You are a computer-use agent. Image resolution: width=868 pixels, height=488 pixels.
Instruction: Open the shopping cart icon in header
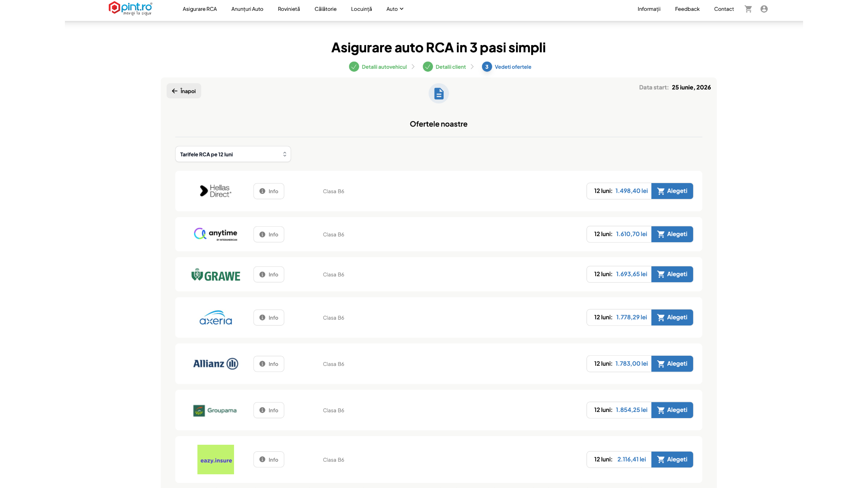pos(748,9)
